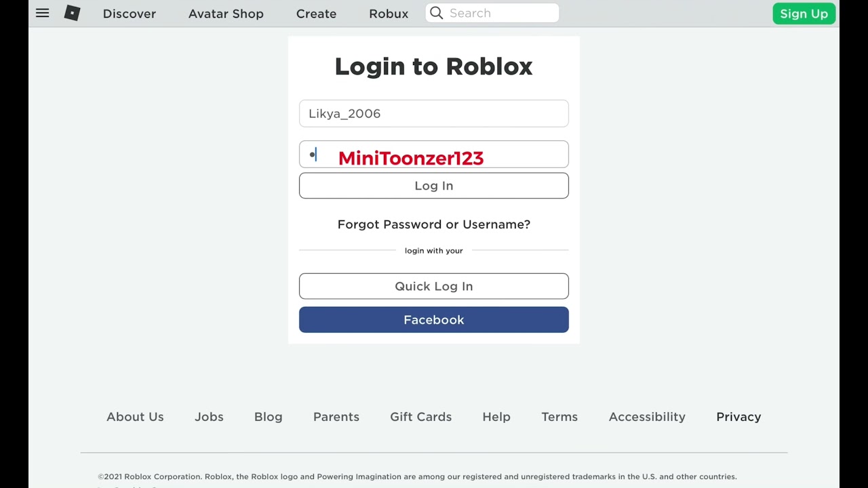Click the search magnifier icon
868x488 pixels.
(x=437, y=13)
